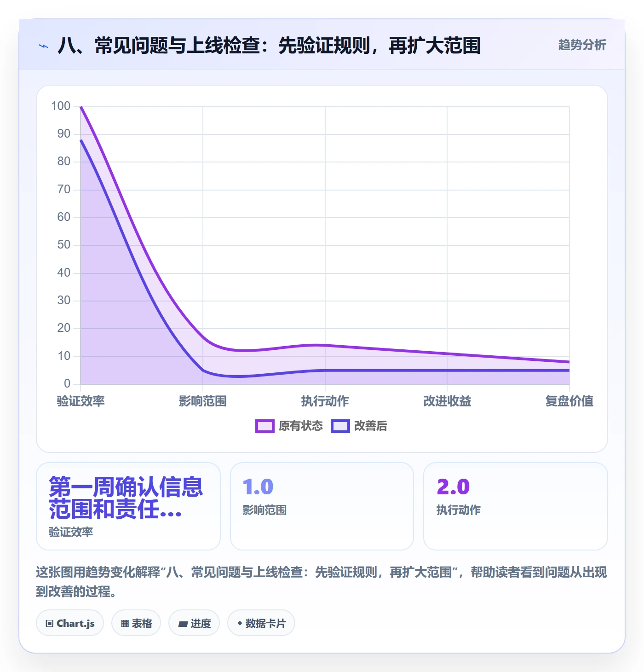Click the lightning icon beside the title
This screenshot has width=644, height=672.
44,46
